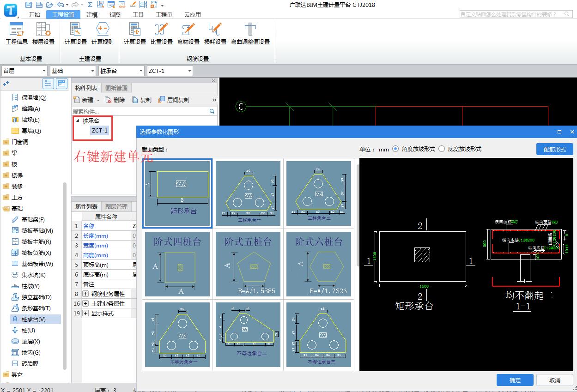Open 计算设置 under 钢筋设置
This screenshot has height=392, width=577.
coord(135,33)
